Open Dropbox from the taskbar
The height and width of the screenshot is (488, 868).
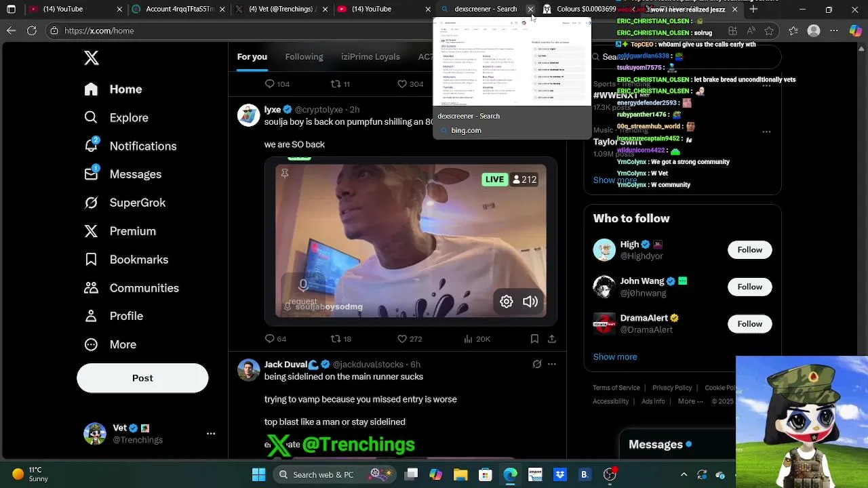pyautogui.click(x=559, y=474)
